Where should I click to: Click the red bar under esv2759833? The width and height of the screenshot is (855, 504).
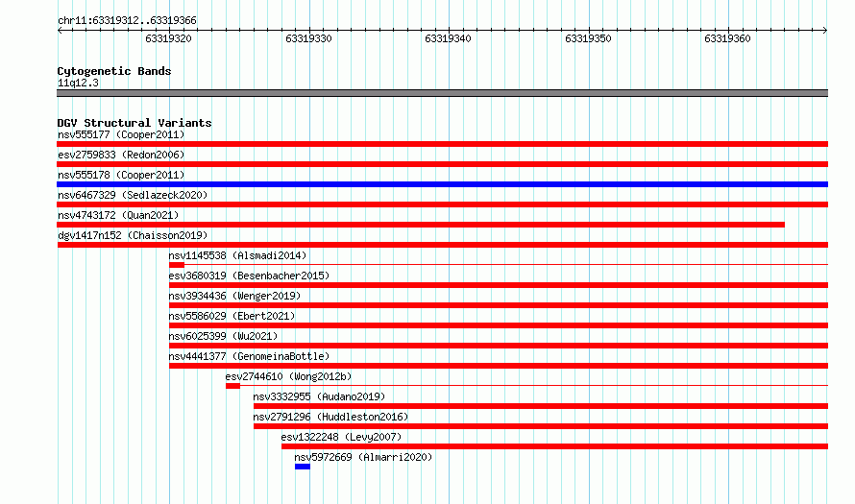pyautogui.click(x=442, y=164)
